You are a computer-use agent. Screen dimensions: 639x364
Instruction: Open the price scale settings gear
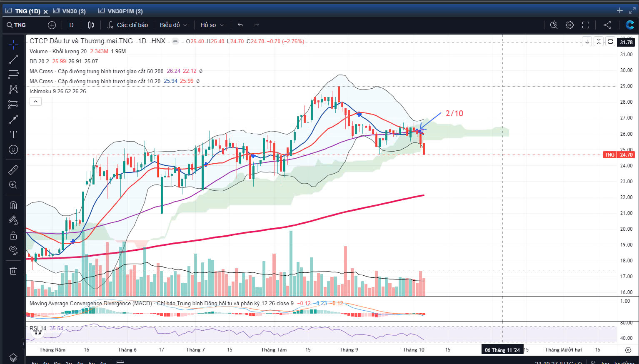tap(628, 350)
